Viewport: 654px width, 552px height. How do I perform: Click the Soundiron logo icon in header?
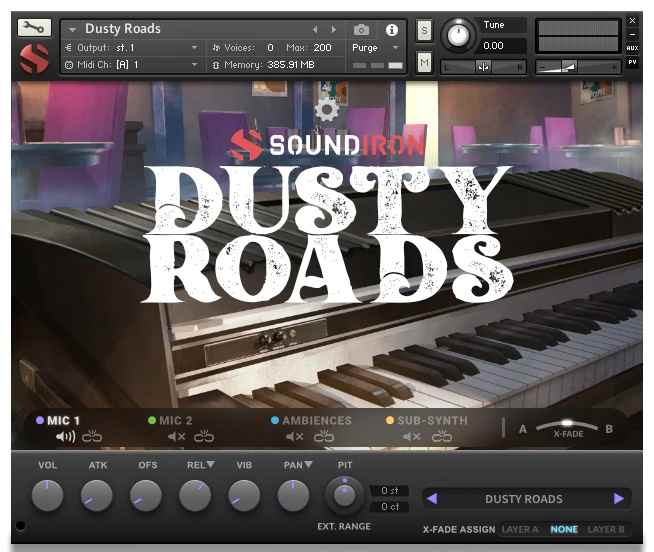[33, 58]
